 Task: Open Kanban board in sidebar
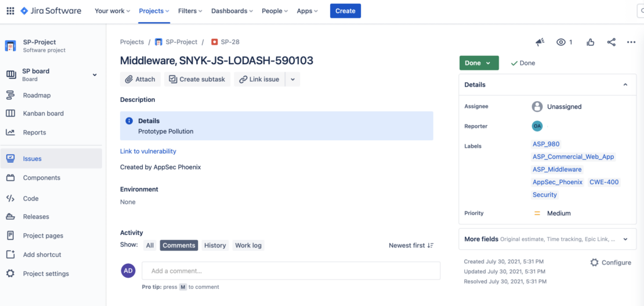click(x=43, y=114)
